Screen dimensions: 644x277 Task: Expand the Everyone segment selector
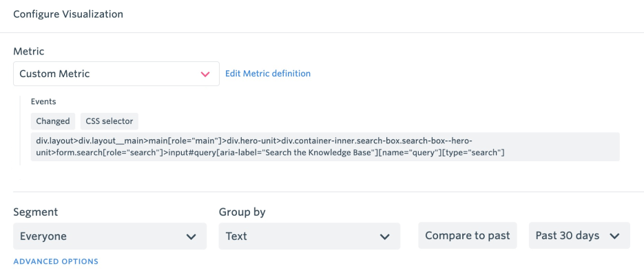[x=110, y=236]
